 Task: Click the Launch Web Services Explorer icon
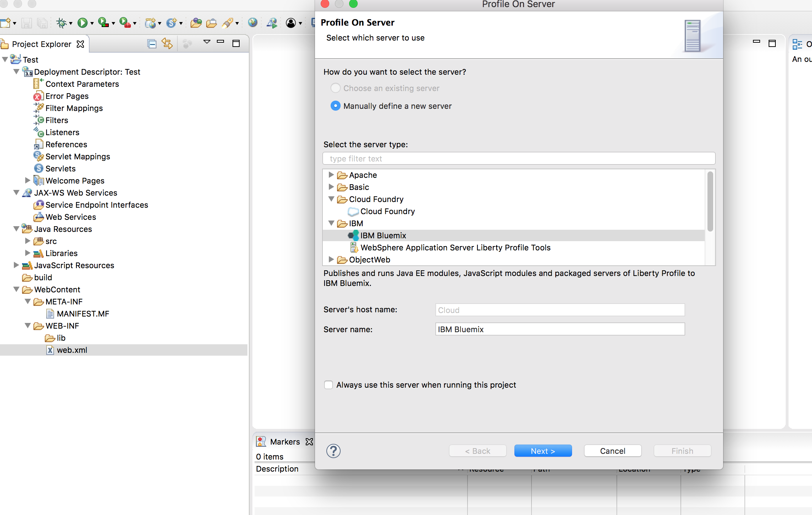pyautogui.click(x=272, y=23)
